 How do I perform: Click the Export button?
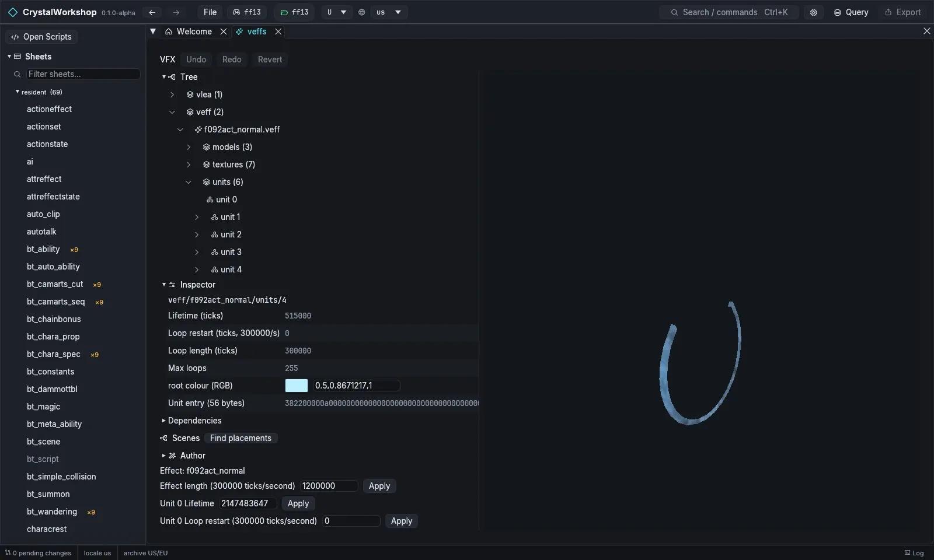click(x=902, y=12)
